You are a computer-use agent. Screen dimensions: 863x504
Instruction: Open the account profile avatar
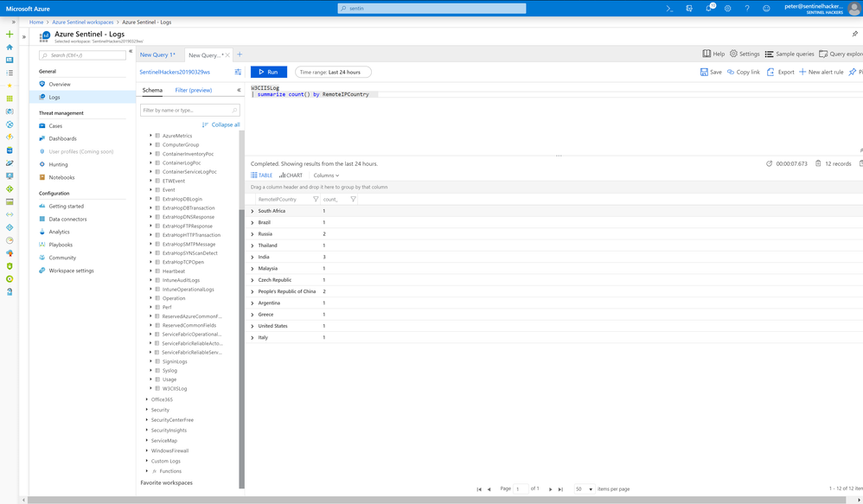(853, 9)
